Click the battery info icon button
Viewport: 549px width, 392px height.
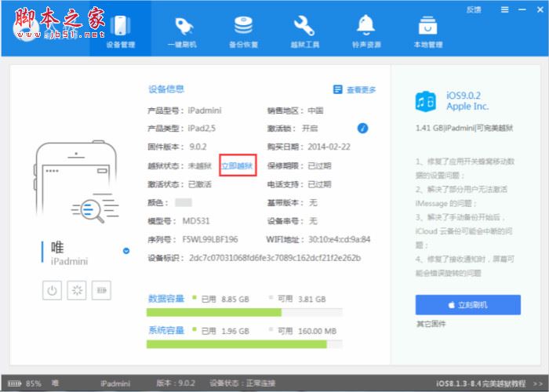coord(101,290)
